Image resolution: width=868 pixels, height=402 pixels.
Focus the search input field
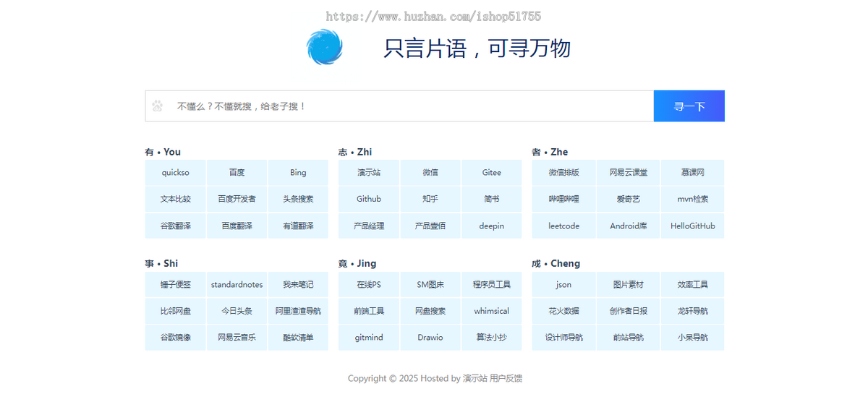[399, 106]
